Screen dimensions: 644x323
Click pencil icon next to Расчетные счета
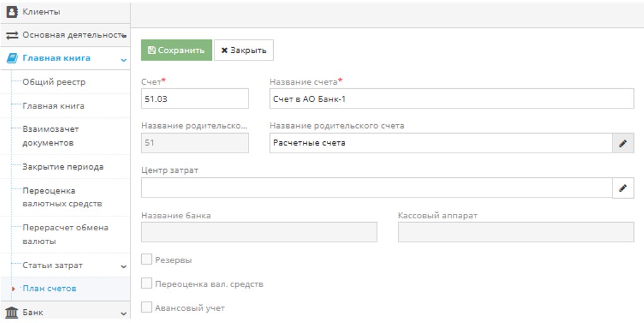tap(623, 143)
